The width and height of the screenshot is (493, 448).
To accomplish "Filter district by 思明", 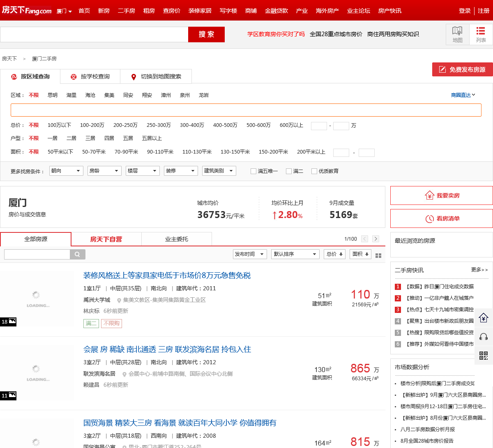I will click(x=53, y=95).
